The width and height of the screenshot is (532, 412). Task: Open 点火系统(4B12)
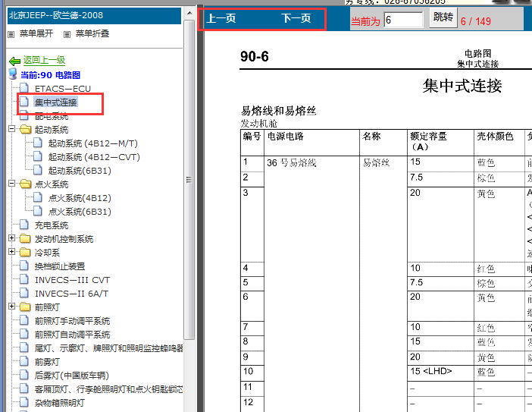pyautogui.click(x=80, y=198)
